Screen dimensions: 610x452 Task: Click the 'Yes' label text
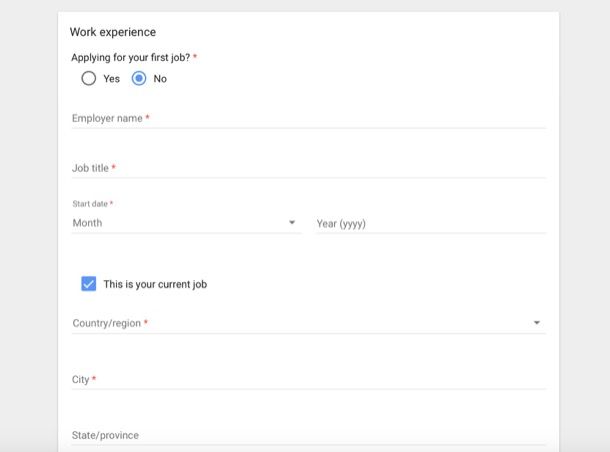pyautogui.click(x=112, y=79)
